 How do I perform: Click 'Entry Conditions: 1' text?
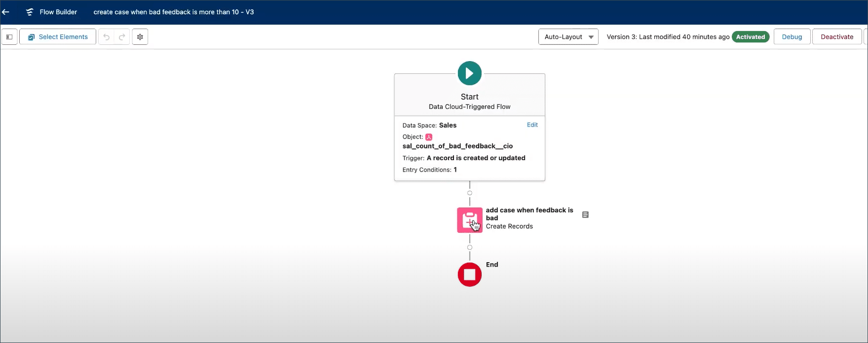pyautogui.click(x=429, y=170)
